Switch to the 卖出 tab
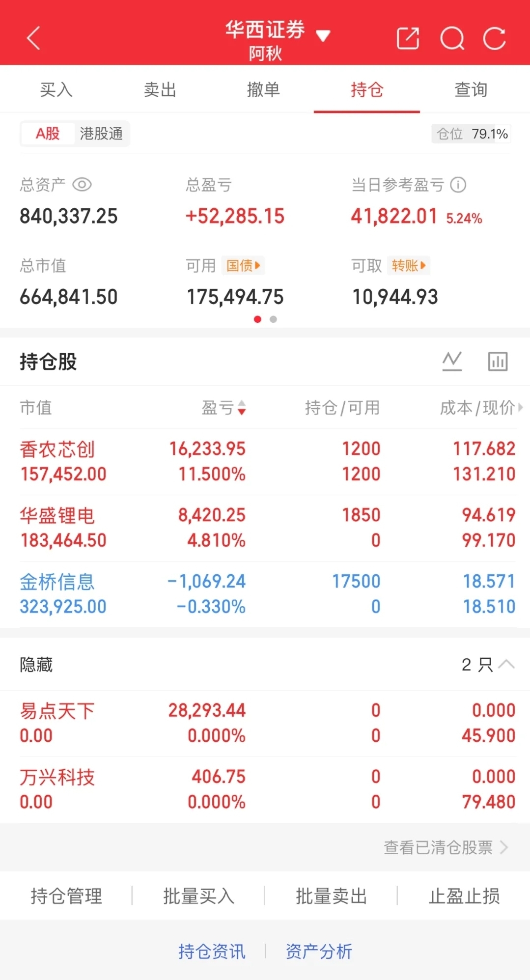530x980 pixels. click(160, 89)
